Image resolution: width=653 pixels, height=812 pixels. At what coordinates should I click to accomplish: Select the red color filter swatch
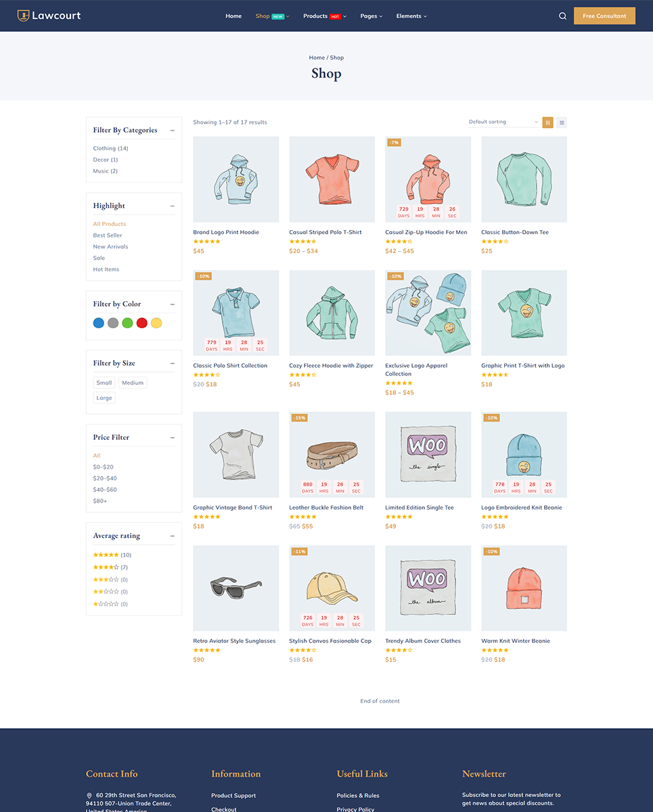click(141, 323)
